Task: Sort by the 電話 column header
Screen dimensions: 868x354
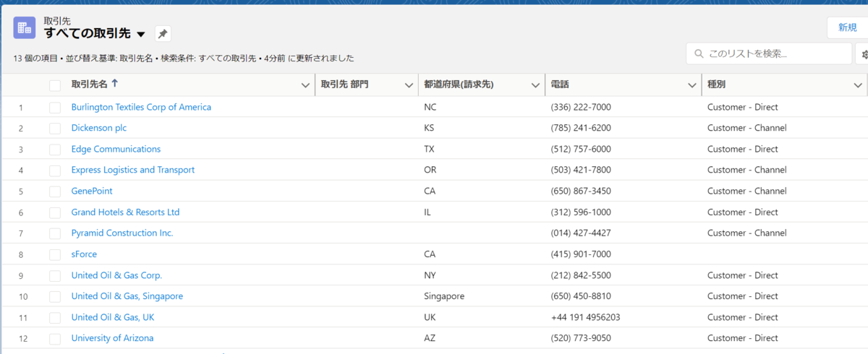Action: coord(560,85)
